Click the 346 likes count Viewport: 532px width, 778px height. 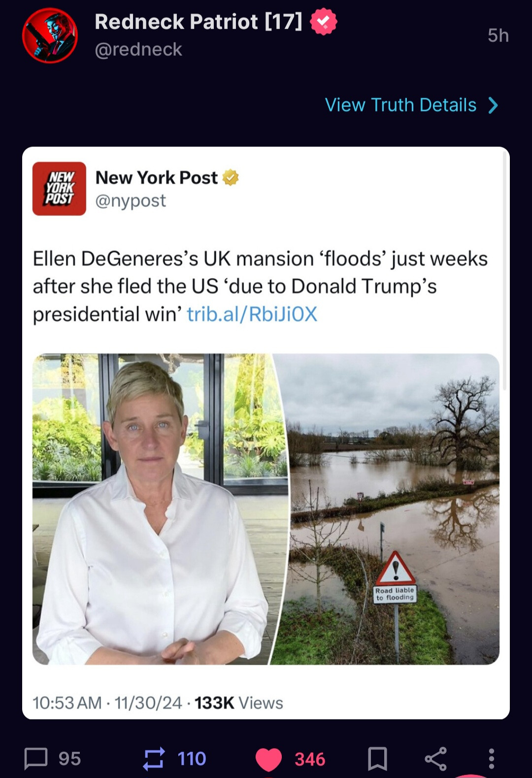click(x=310, y=759)
